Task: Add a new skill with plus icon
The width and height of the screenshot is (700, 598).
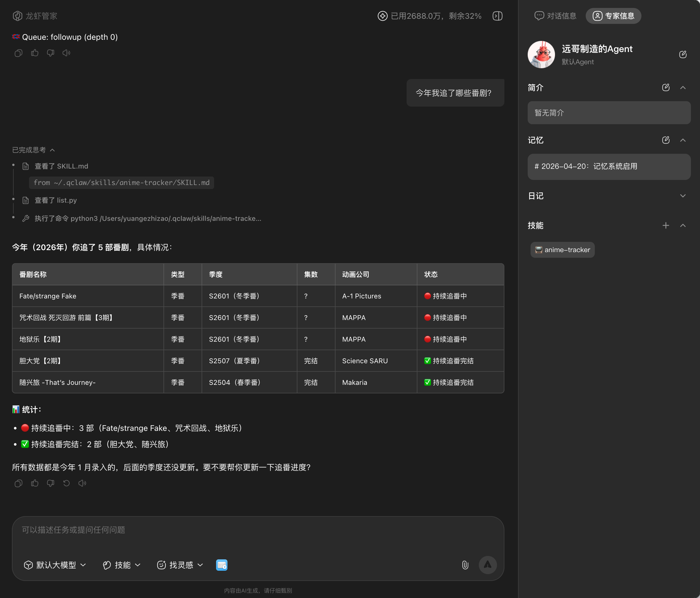Action: pos(666,225)
